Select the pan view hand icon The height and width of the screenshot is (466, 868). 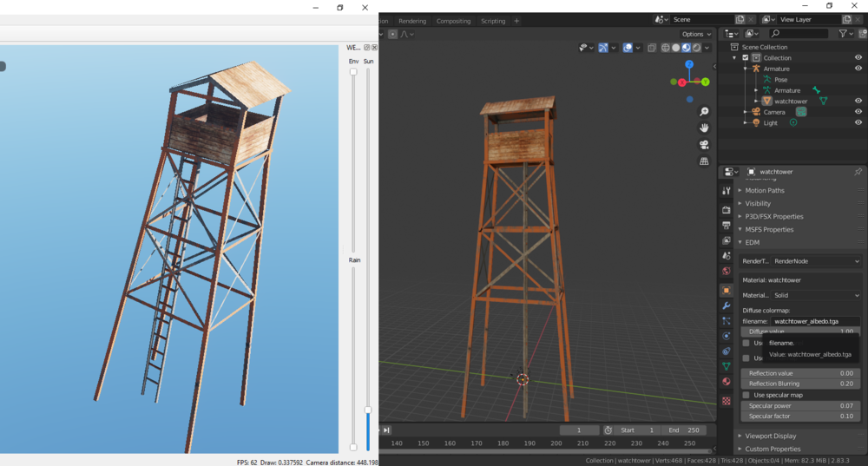704,128
